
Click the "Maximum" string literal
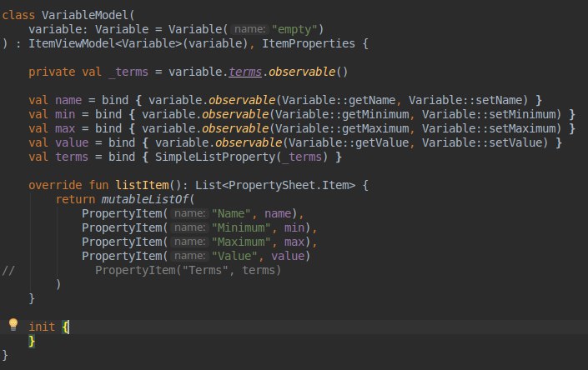click(x=241, y=242)
